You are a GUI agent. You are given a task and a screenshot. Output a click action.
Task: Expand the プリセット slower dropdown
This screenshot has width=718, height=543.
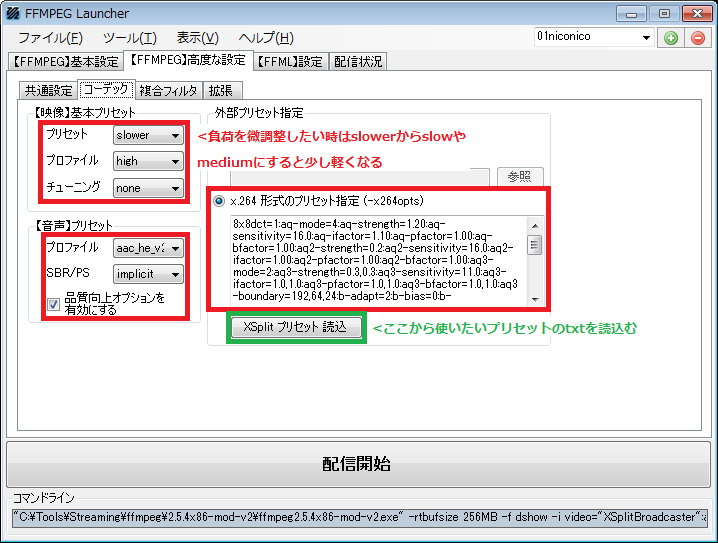(x=148, y=135)
